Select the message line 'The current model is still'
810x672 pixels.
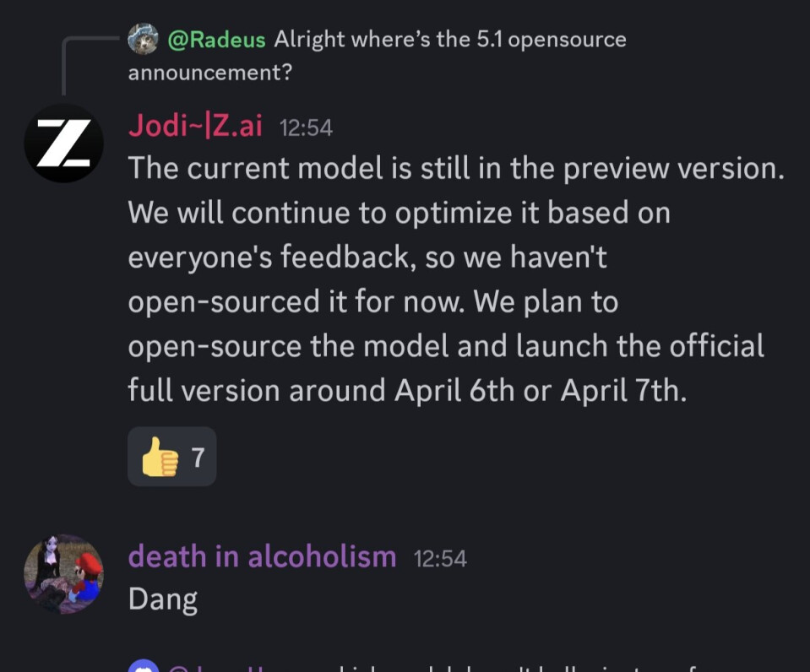(456, 168)
